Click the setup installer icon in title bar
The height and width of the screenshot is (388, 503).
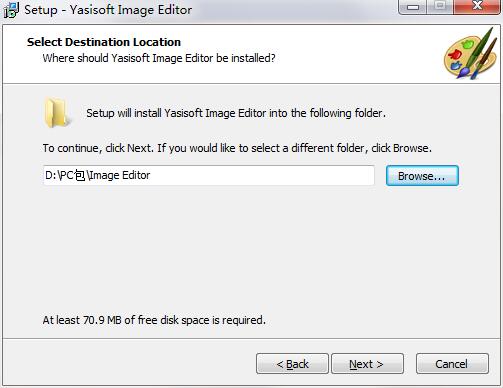click(11, 9)
